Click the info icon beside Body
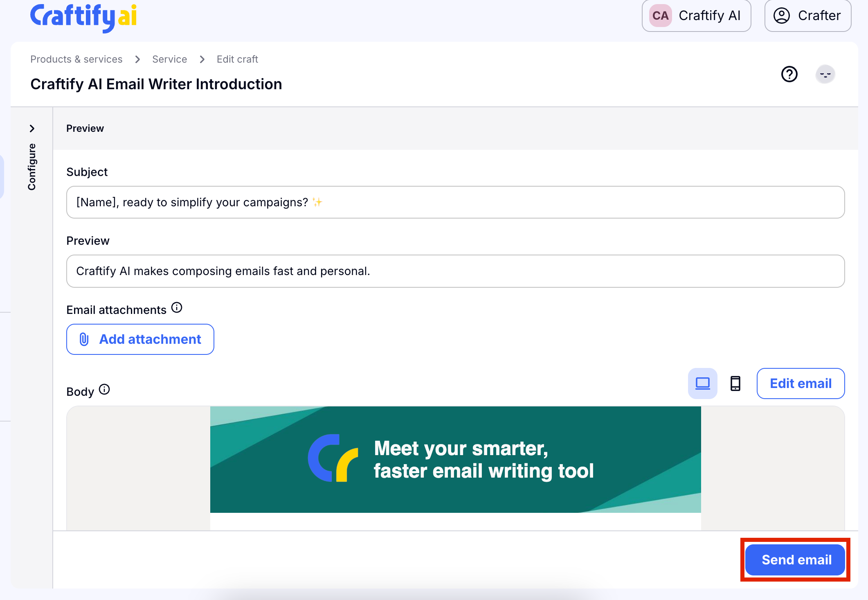The height and width of the screenshot is (600, 868). point(105,389)
